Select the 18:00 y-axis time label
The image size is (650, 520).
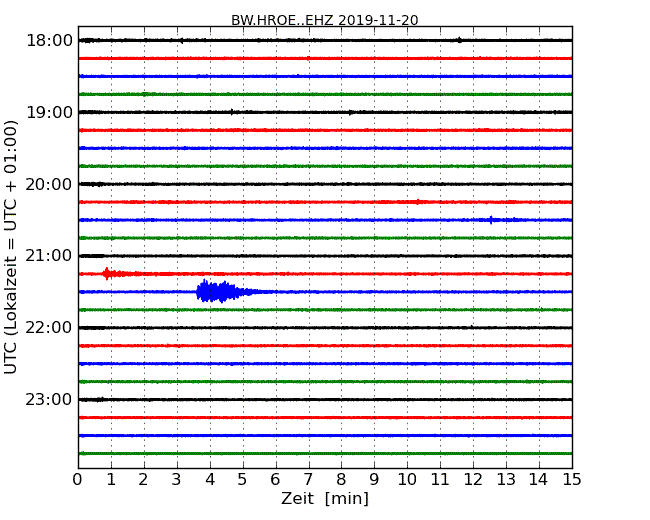click(49, 41)
